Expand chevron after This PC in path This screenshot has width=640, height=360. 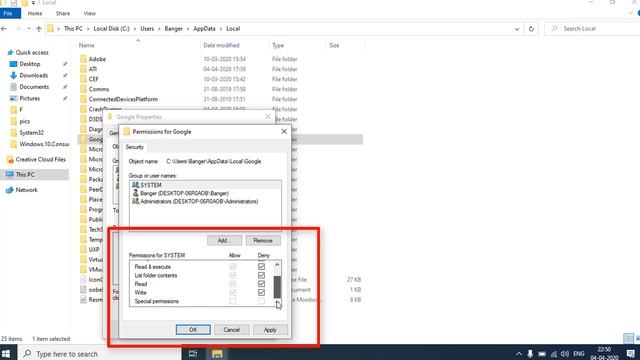pyautogui.click(x=88, y=29)
